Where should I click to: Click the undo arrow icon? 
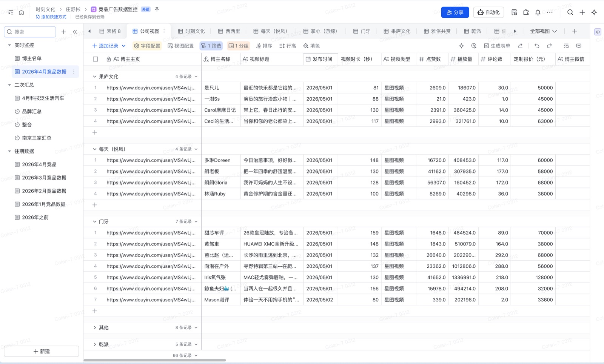[x=537, y=46]
